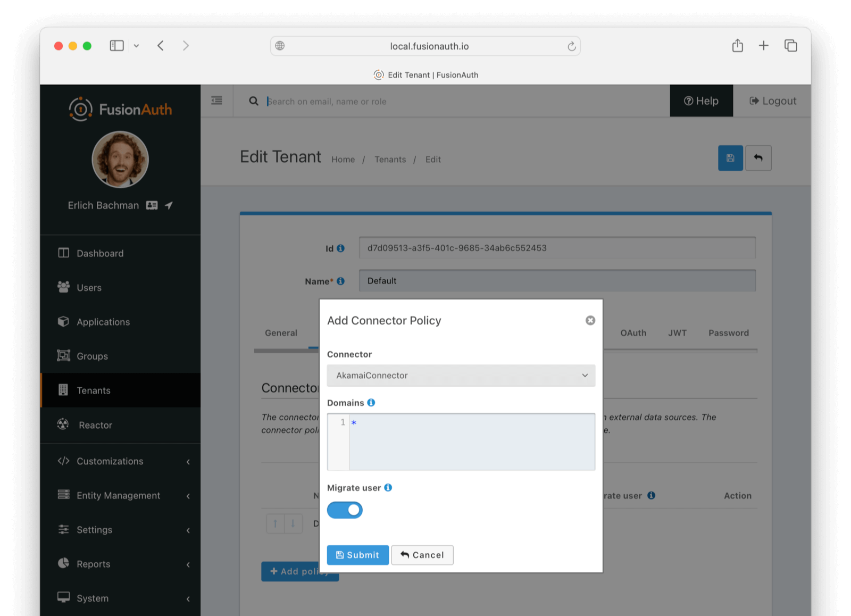Click the save (disk) icon on Edit Tenant page

click(x=730, y=158)
